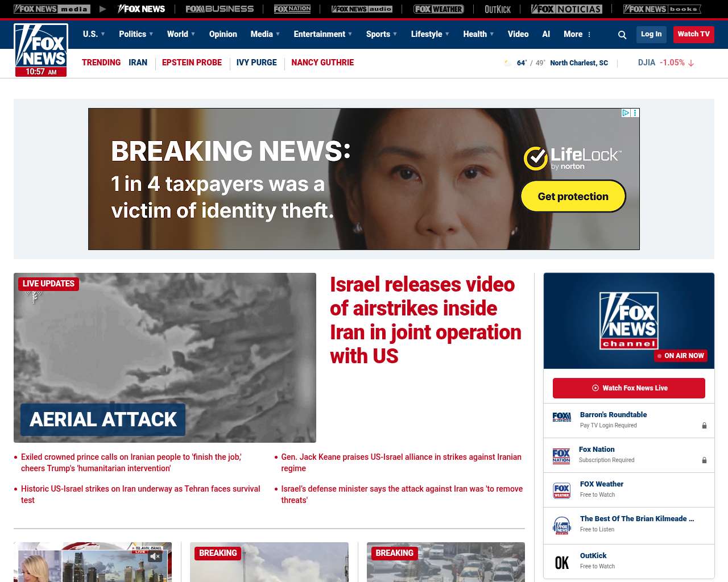Screen dimensions: 728x582
Task: Click ad options menu icon beside AdChoices
Action: [x=635, y=113]
